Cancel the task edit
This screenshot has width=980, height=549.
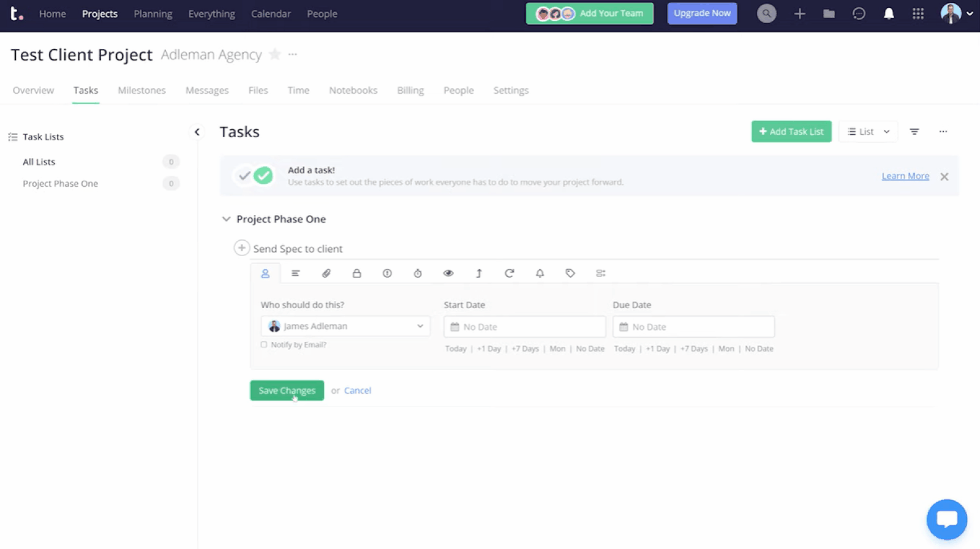(358, 390)
